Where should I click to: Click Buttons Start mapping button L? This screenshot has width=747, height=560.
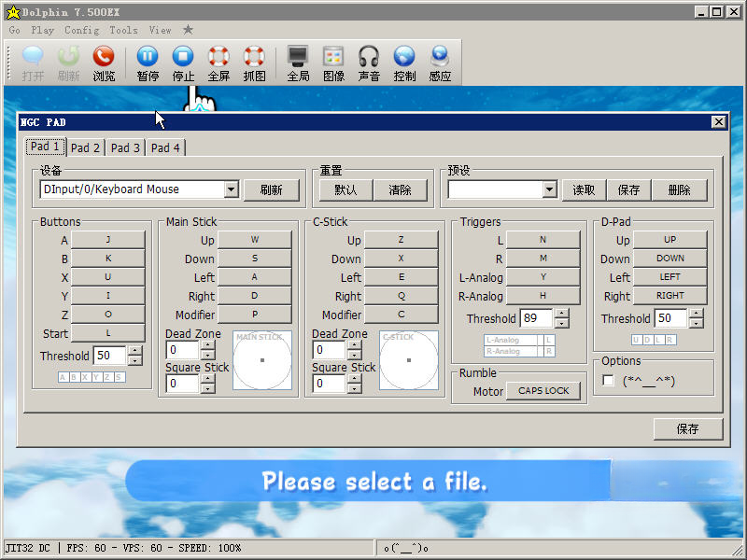click(108, 333)
